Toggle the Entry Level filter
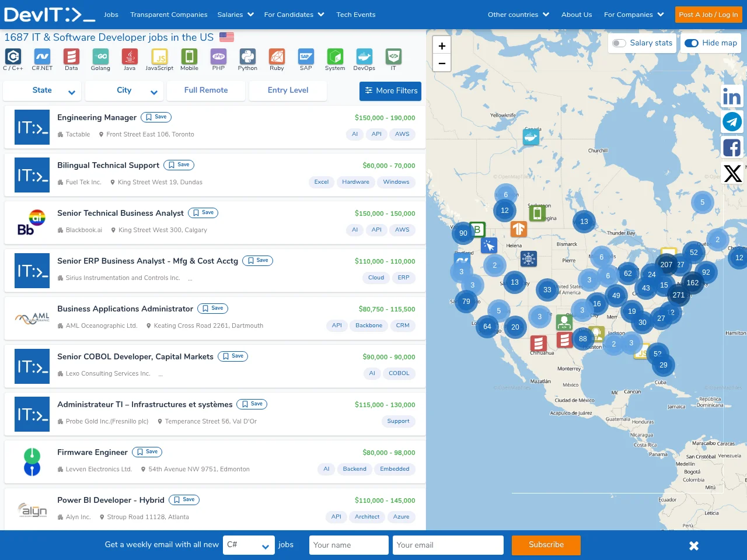Screen dimensions: 747x560 coord(288,90)
